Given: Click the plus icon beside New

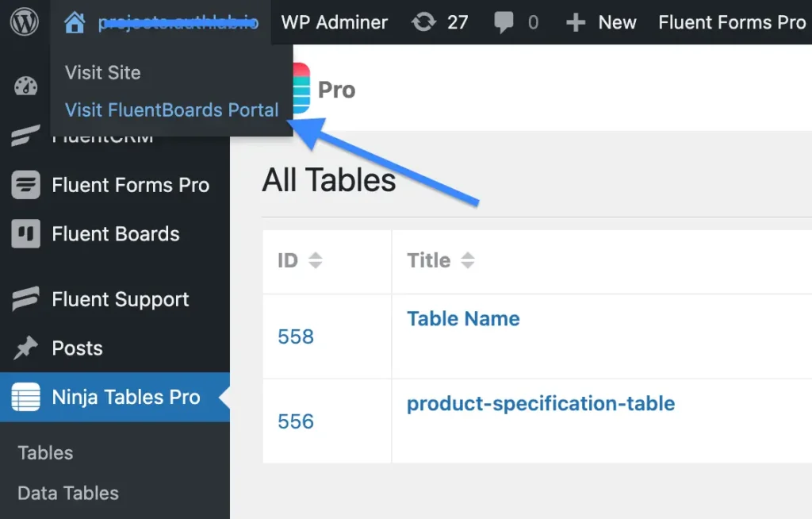Looking at the screenshot, I should [575, 22].
